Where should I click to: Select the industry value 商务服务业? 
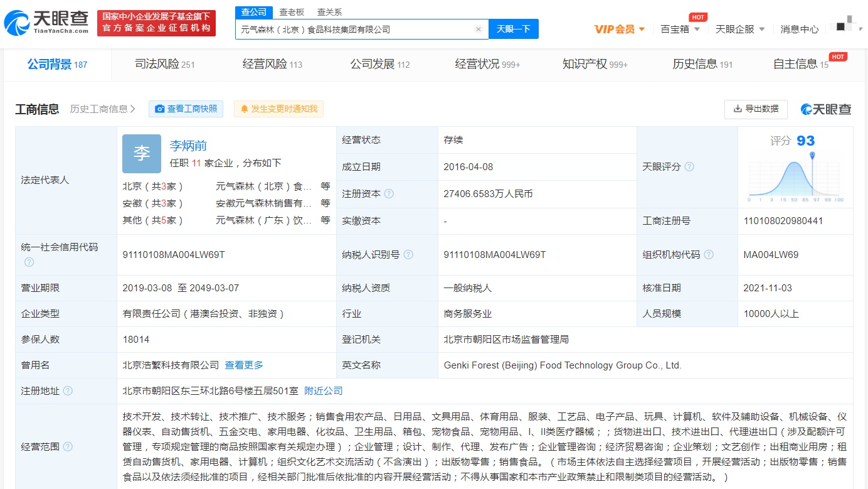pos(467,314)
